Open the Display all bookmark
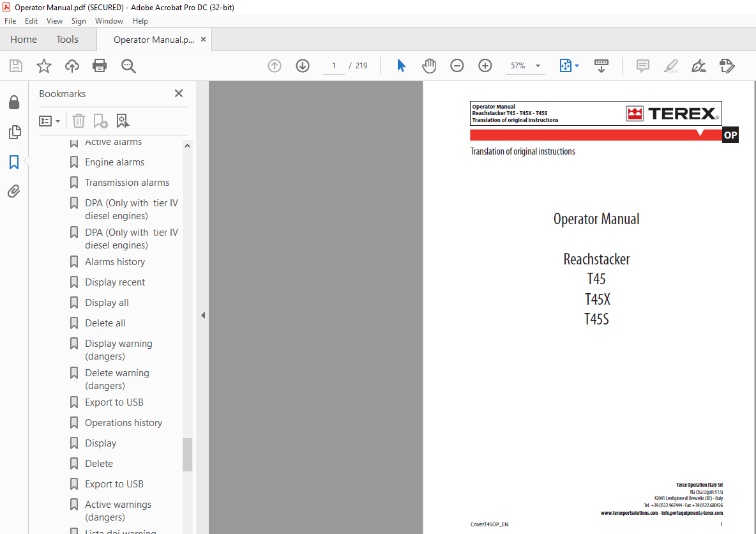Viewport: 756px width, 534px height. tap(107, 303)
